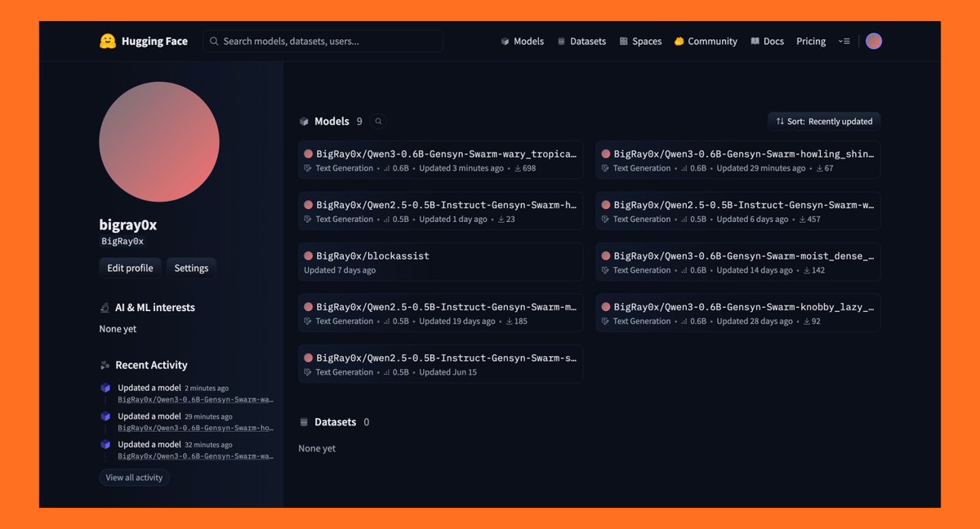
Task: Click the Datasets heading database icon
Action: (x=304, y=422)
